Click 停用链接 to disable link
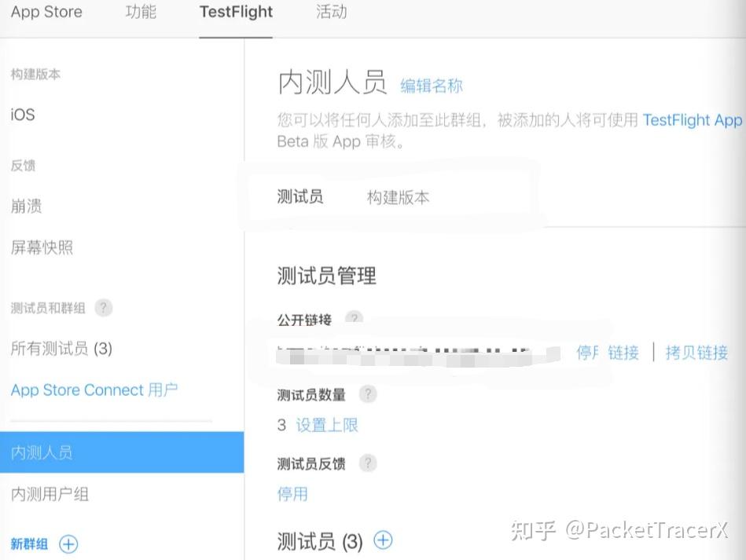This screenshot has width=746, height=560. coord(608,353)
